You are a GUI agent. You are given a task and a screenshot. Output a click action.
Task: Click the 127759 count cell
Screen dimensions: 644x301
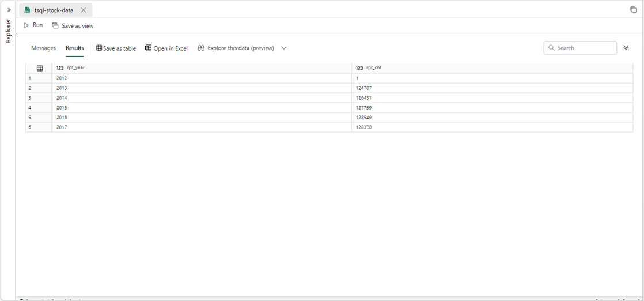[492, 108]
